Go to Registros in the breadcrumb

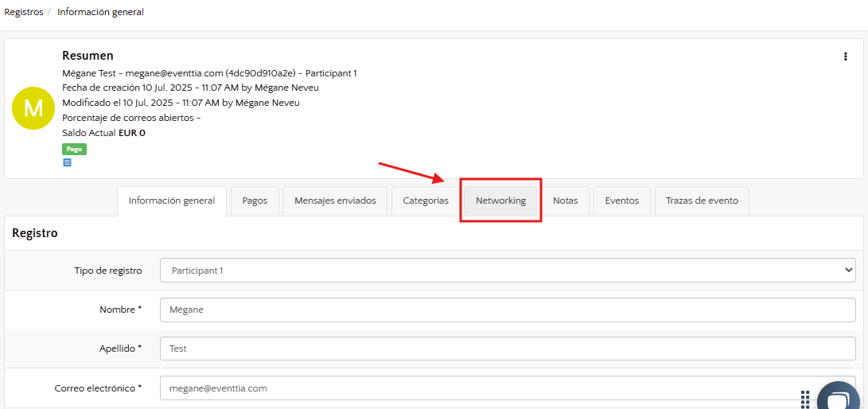23,12
